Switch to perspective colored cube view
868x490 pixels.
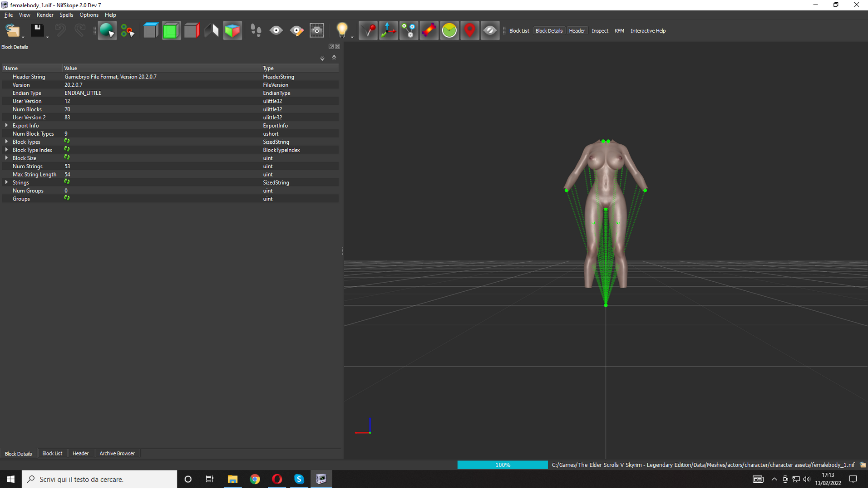point(232,30)
